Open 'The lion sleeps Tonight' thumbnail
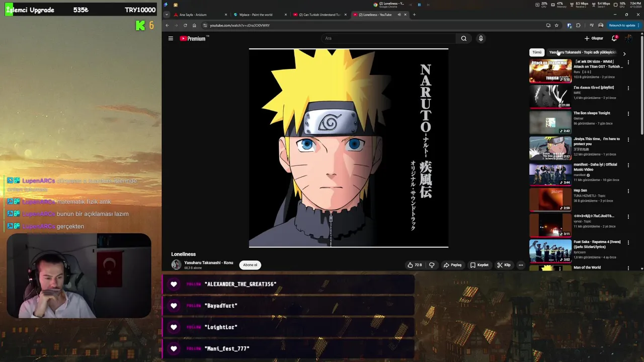Viewport: 644px width, 362px height. (x=550, y=122)
